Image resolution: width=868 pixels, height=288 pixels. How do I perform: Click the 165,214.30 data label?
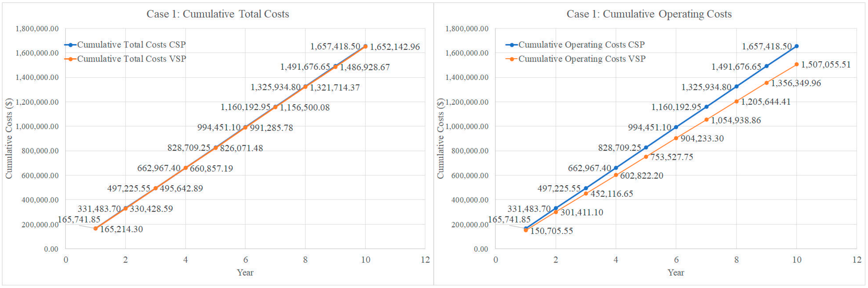click(x=121, y=229)
